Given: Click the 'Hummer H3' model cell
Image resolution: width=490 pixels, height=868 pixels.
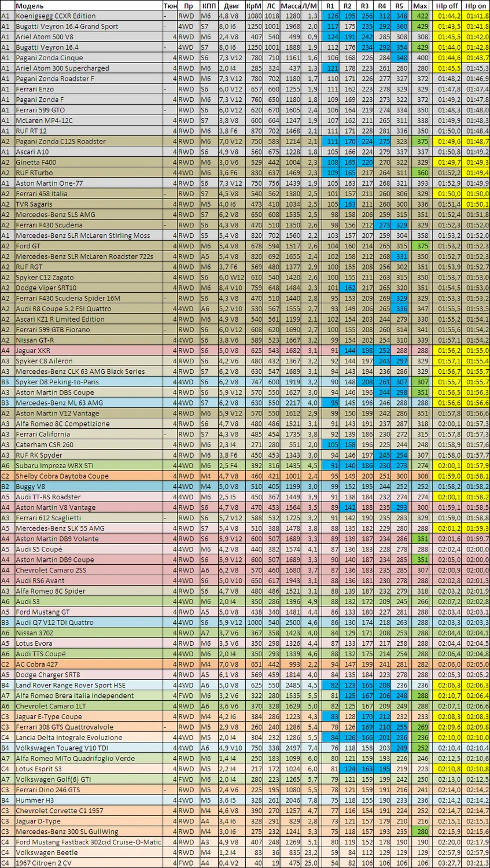Looking at the screenshot, I should pos(88,800).
